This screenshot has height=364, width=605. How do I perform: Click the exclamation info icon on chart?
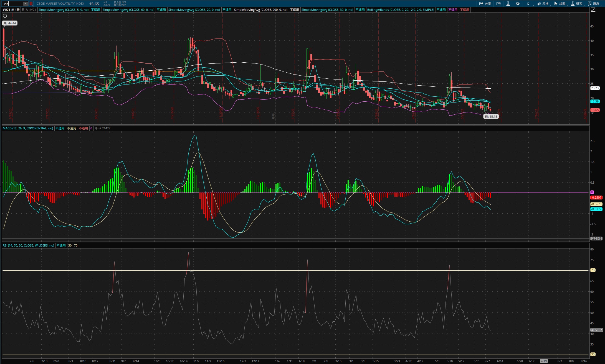5,16
